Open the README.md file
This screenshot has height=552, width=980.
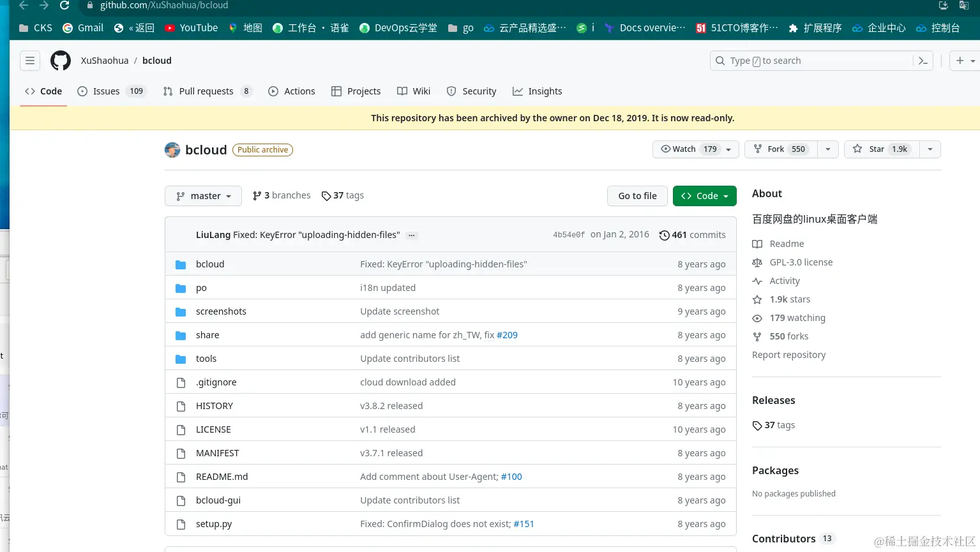pos(222,477)
